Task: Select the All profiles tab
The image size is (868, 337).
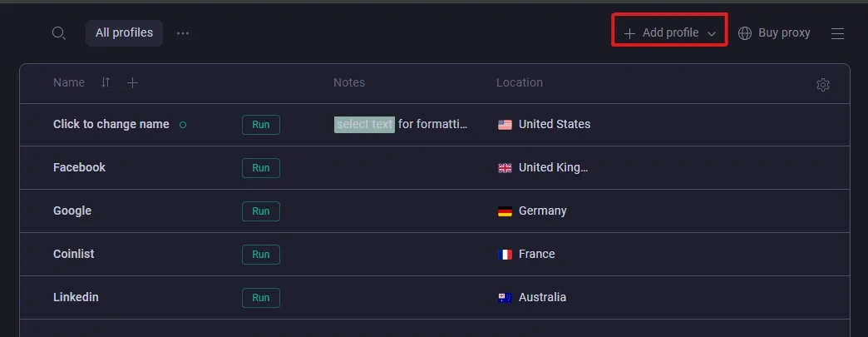Action: point(124,33)
